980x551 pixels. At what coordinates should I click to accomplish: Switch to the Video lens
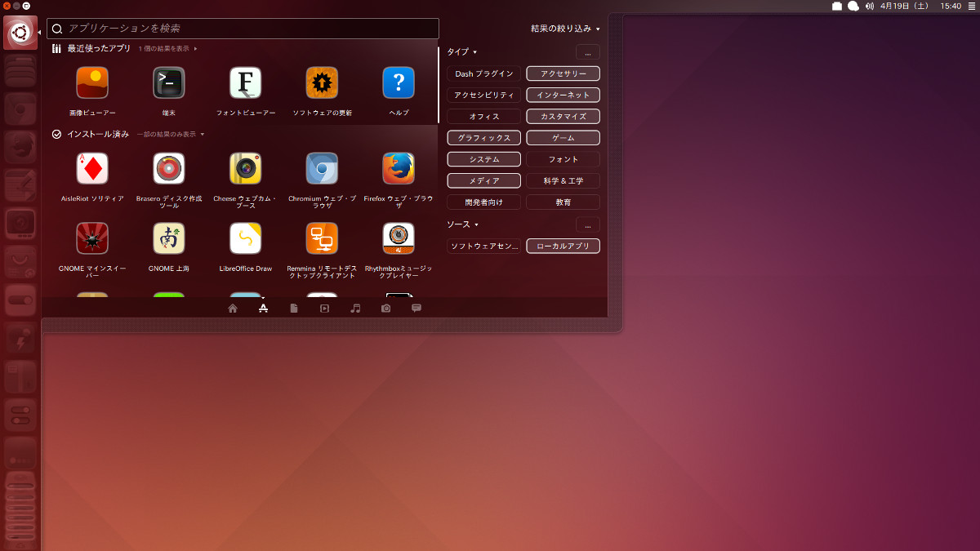coord(324,309)
